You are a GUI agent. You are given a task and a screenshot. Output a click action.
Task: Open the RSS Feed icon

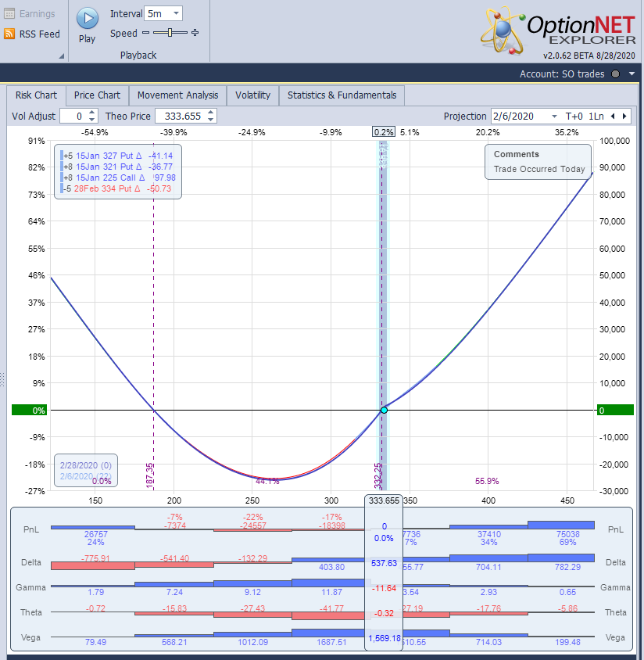[x=9, y=34]
